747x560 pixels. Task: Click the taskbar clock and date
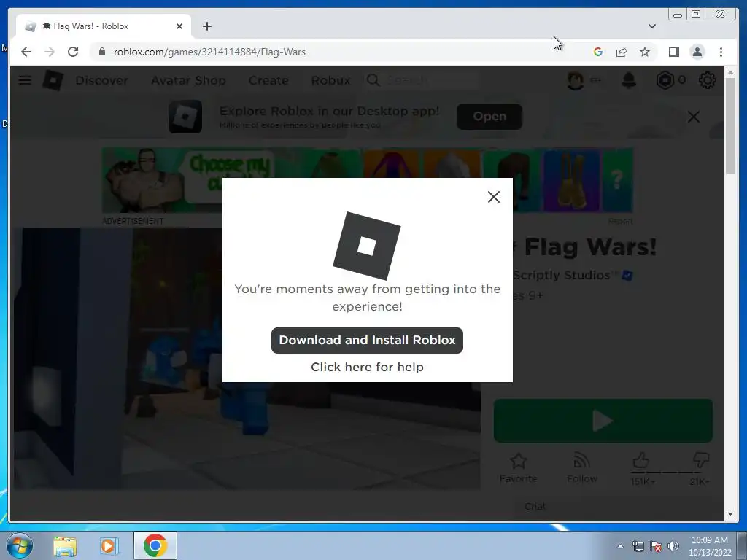(x=709, y=546)
